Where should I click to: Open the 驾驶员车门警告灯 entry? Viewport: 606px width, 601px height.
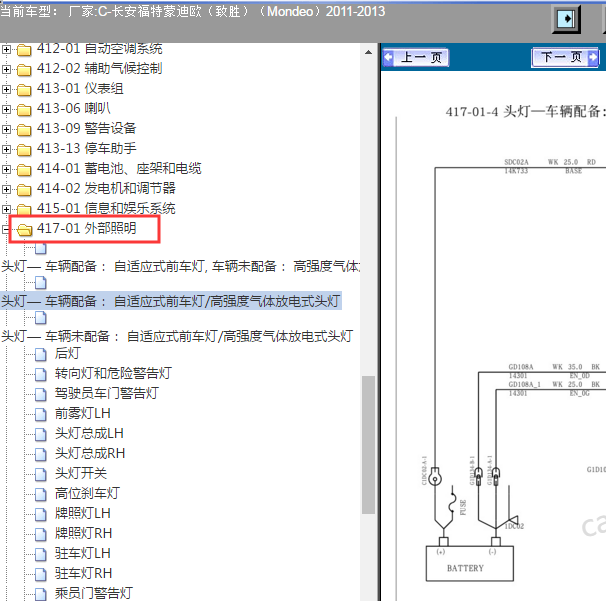[x=107, y=393]
